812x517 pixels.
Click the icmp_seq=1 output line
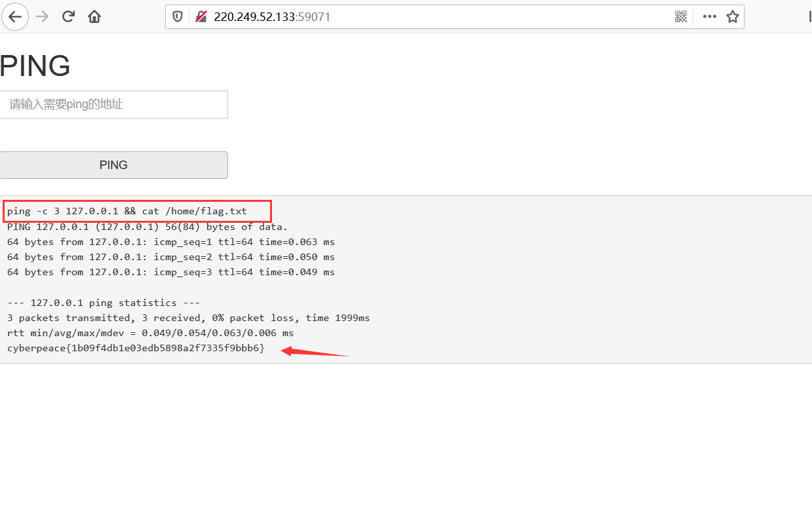[170, 242]
